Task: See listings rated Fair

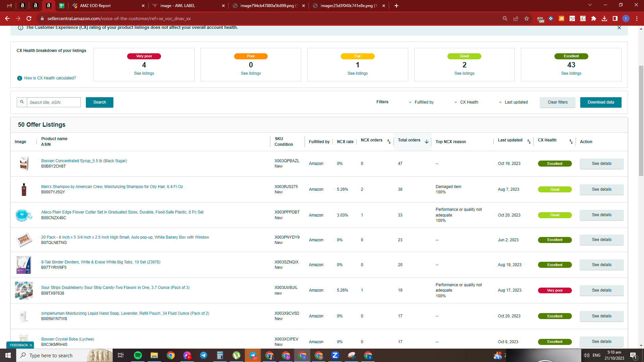Action: (358, 73)
